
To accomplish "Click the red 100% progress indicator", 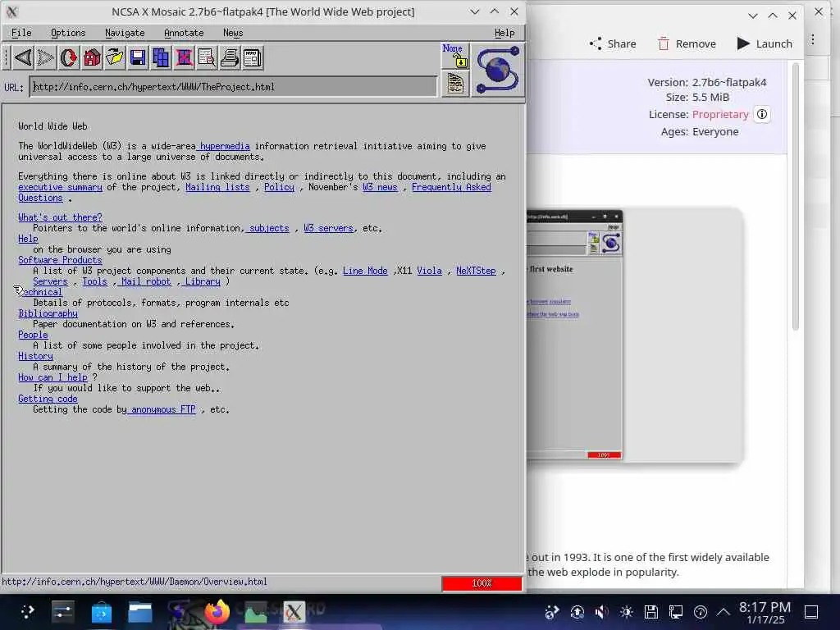I will coord(482,583).
